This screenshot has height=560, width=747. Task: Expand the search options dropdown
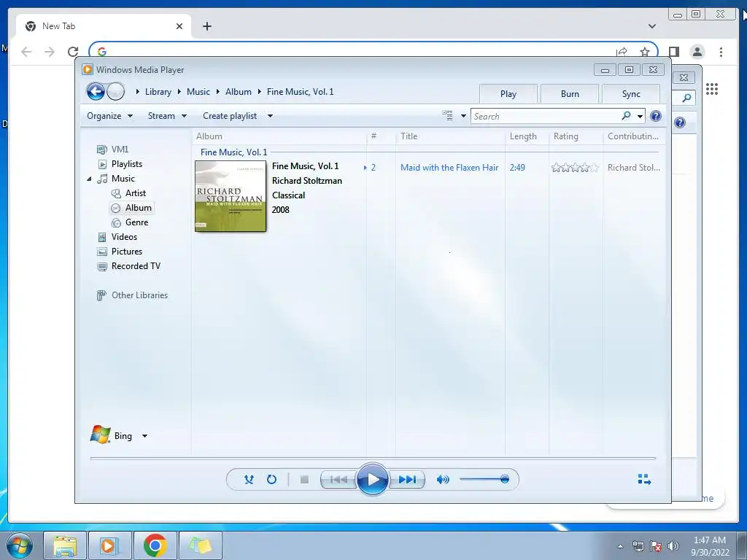tap(640, 116)
